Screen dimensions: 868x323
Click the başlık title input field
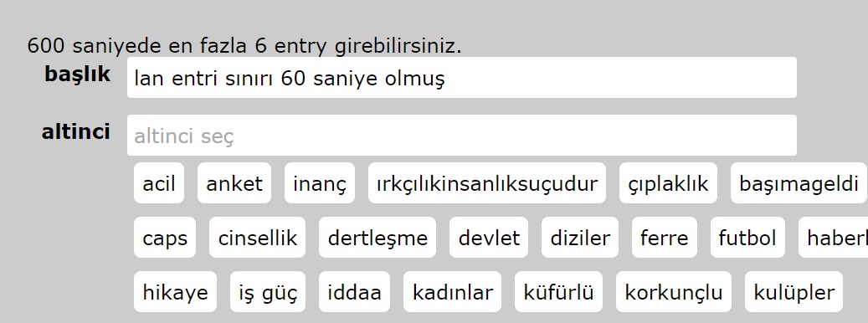click(x=462, y=78)
